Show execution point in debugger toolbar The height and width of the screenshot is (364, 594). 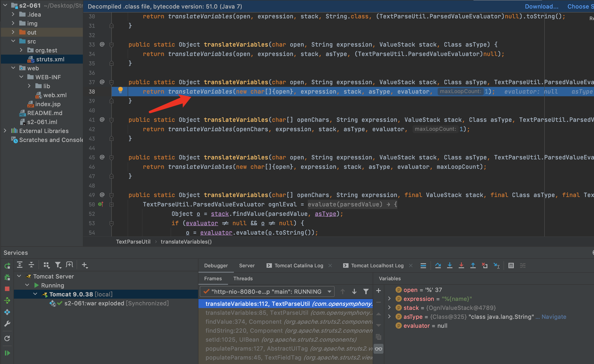423,266
